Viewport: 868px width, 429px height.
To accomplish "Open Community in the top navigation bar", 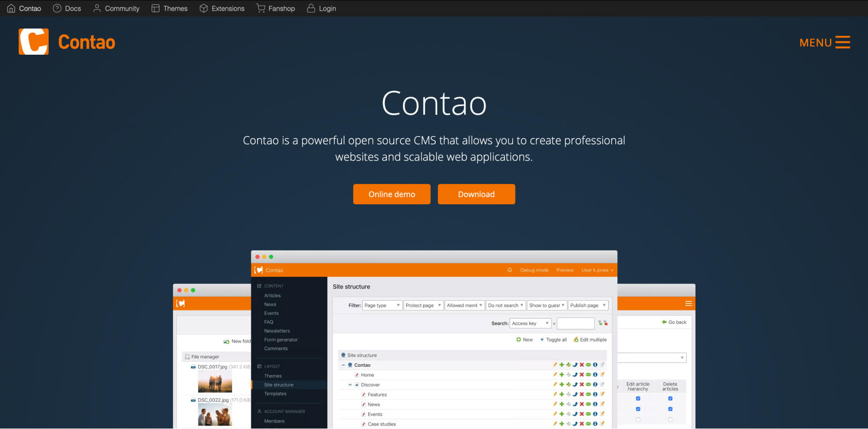I will 116,9.
